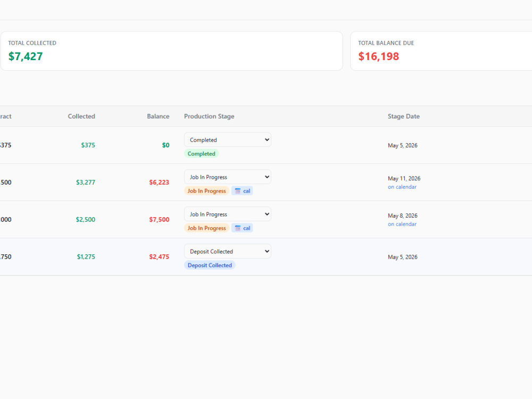Select orange Job In Progress badge, $6,223 row

coord(206,190)
